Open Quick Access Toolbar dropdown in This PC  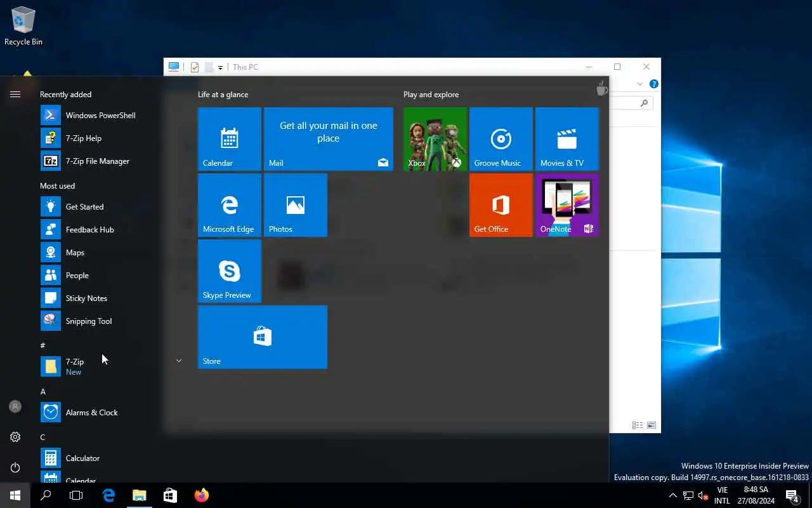pos(220,67)
